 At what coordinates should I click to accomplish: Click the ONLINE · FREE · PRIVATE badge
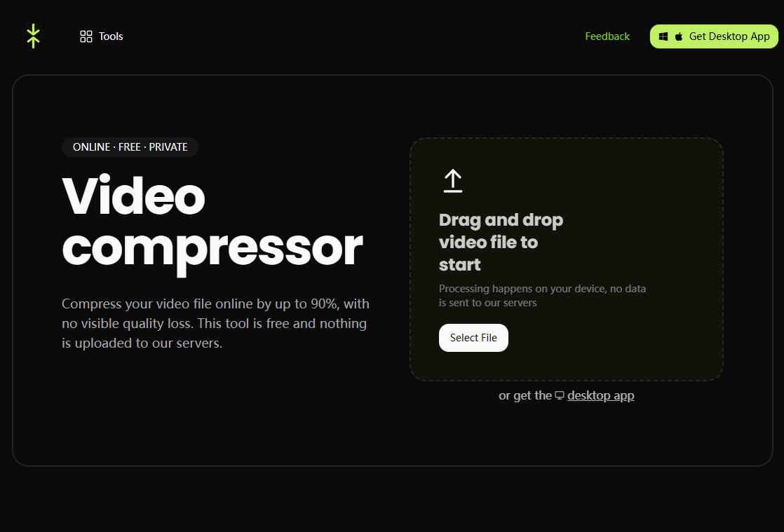130,147
